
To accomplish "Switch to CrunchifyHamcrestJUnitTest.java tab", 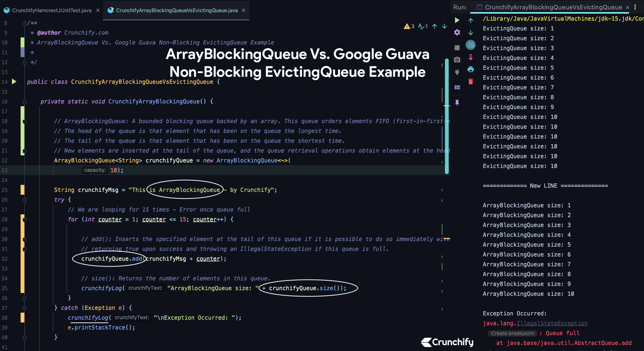I will click(52, 10).
